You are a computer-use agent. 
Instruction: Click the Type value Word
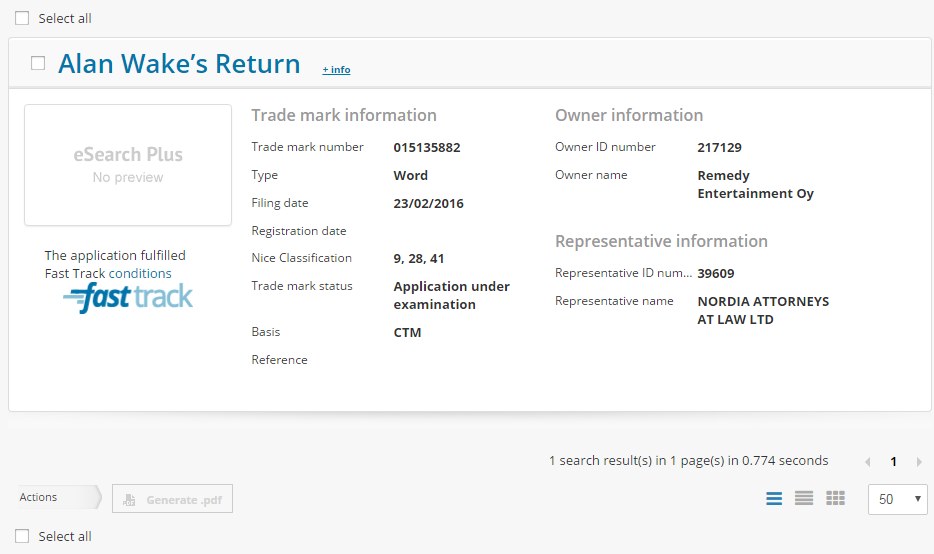[x=410, y=176]
